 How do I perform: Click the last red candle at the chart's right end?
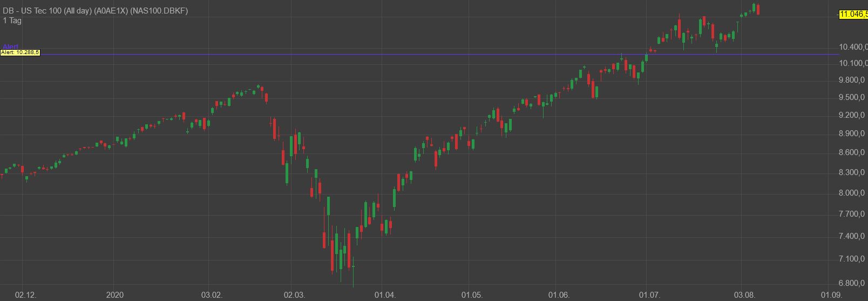(758, 9)
